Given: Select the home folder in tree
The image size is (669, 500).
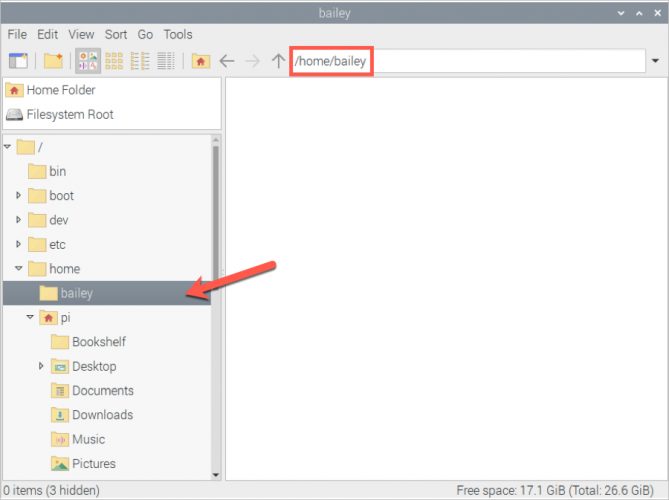Looking at the screenshot, I should click(x=54, y=269).
